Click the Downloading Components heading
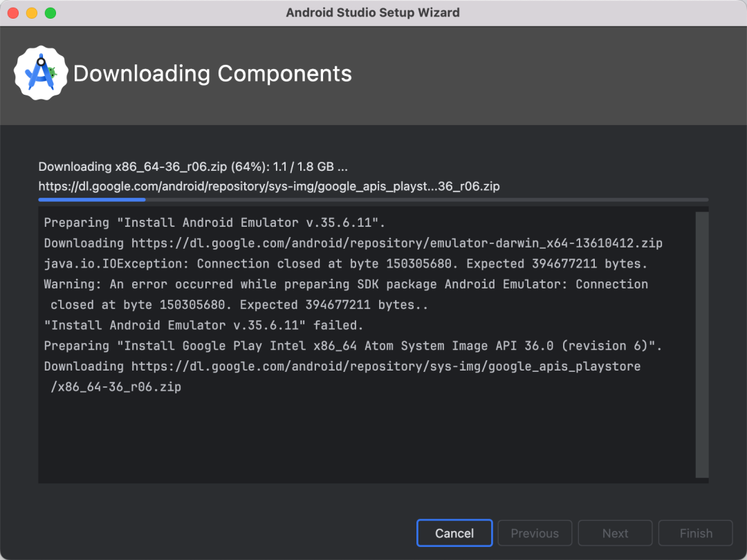The image size is (747, 560). pyautogui.click(x=212, y=73)
